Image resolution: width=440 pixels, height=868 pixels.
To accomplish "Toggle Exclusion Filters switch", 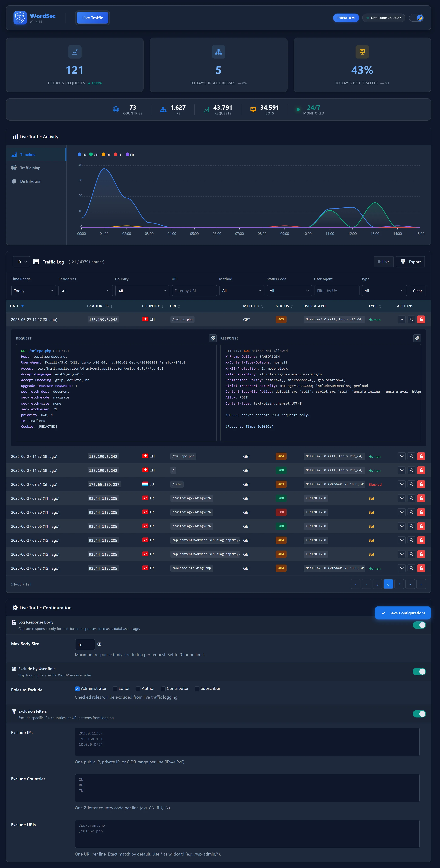I will point(419,714).
